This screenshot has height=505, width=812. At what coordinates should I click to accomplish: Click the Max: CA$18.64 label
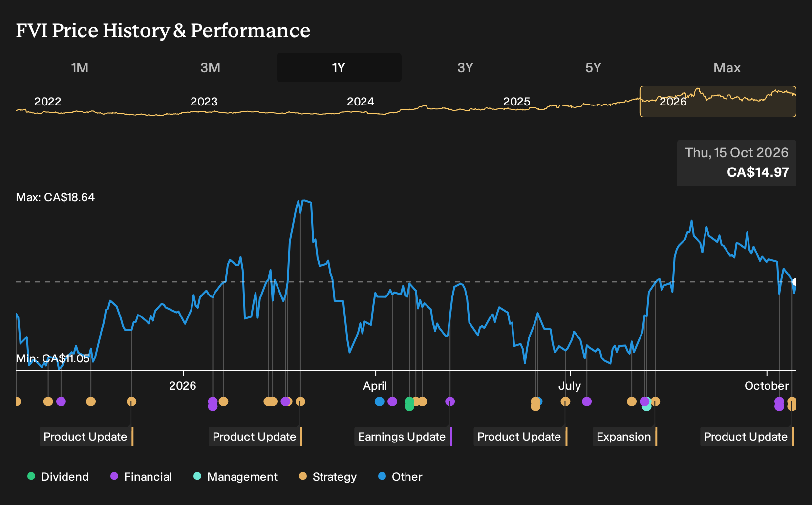point(55,197)
